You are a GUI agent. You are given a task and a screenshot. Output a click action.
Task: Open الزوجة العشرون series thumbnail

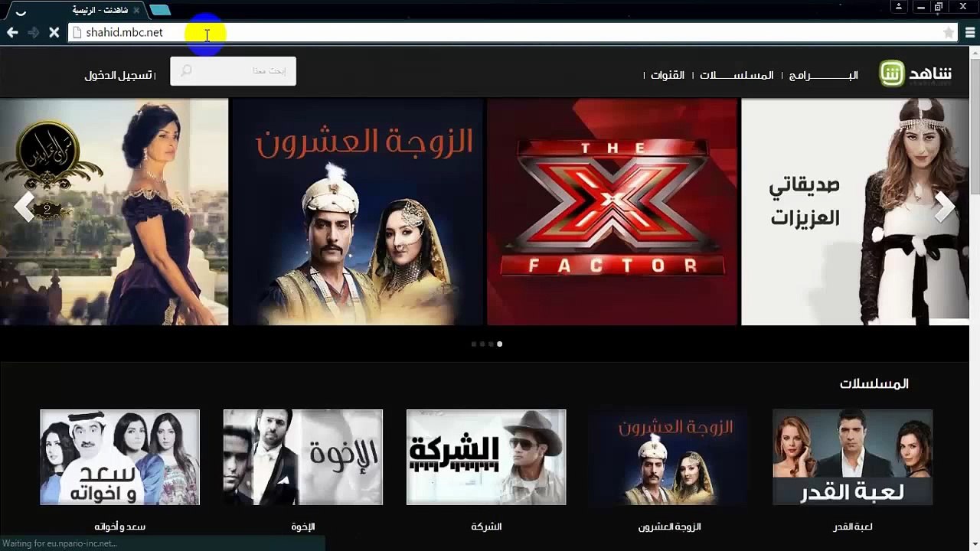[669, 457]
